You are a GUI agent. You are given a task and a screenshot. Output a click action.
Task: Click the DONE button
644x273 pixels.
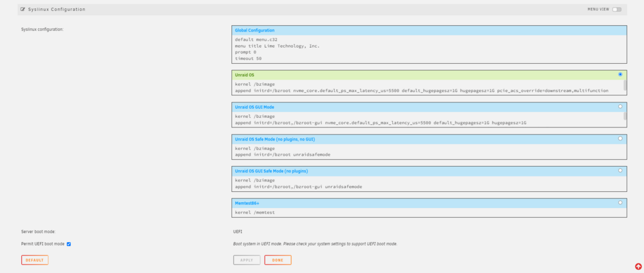tap(278, 260)
